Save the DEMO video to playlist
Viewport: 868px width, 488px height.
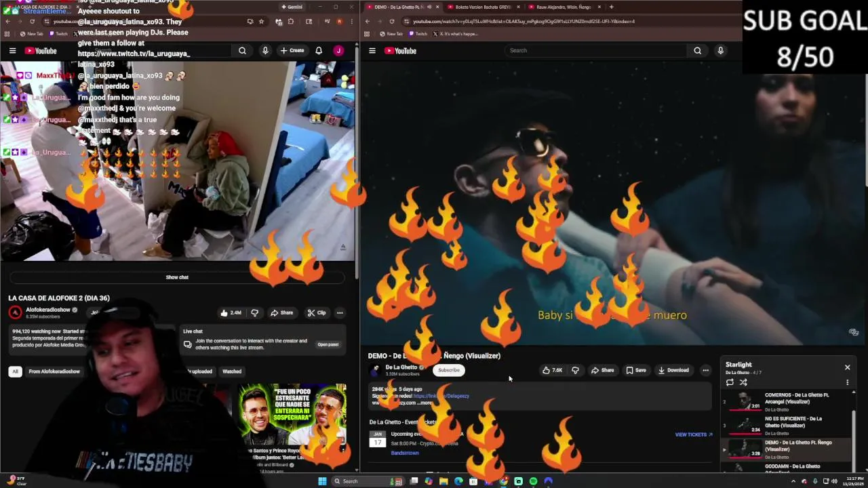click(635, 370)
